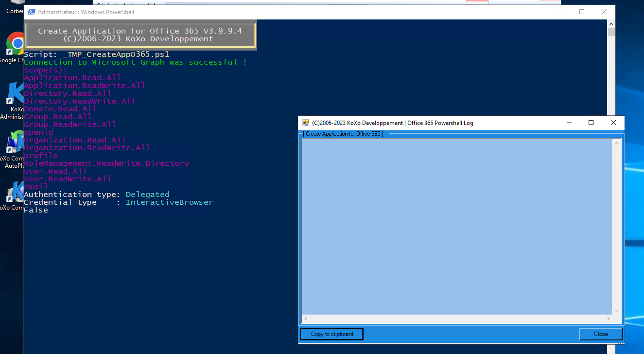Click 'Organization.ReadWrite.All' scope text

coord(87,148)
